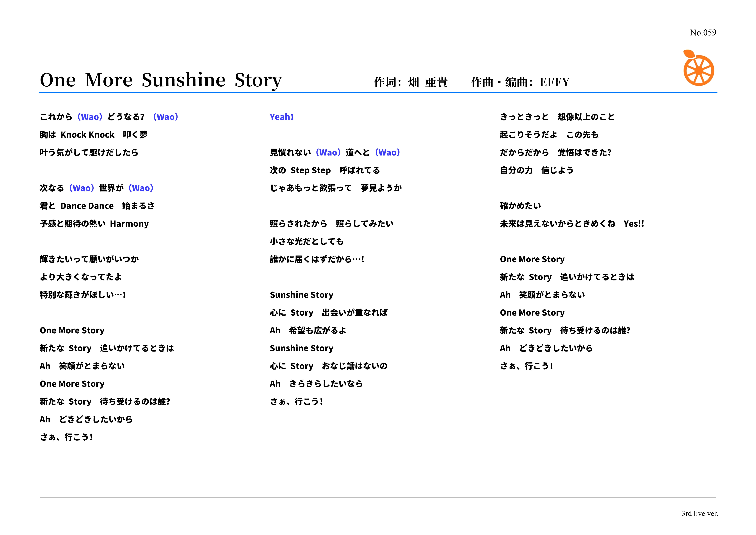This screenshot has height=535, width=756.
Task: Click the line より大きくなってたよ
Action: [x=81, y=277]
